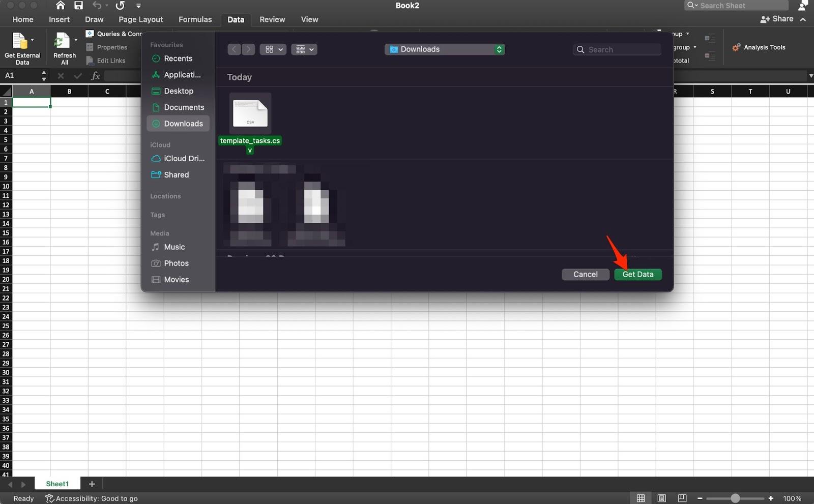Switch to Normal view in status bar
This screenshot has height=504, width=814.
click(641, 498)
